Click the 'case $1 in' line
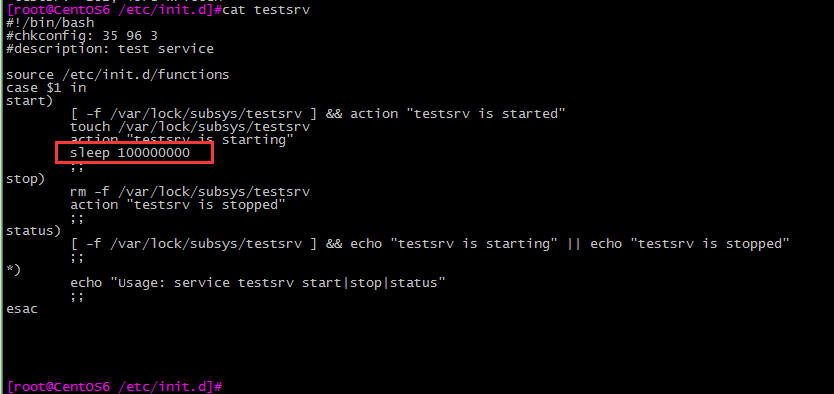 pos(46,88)
